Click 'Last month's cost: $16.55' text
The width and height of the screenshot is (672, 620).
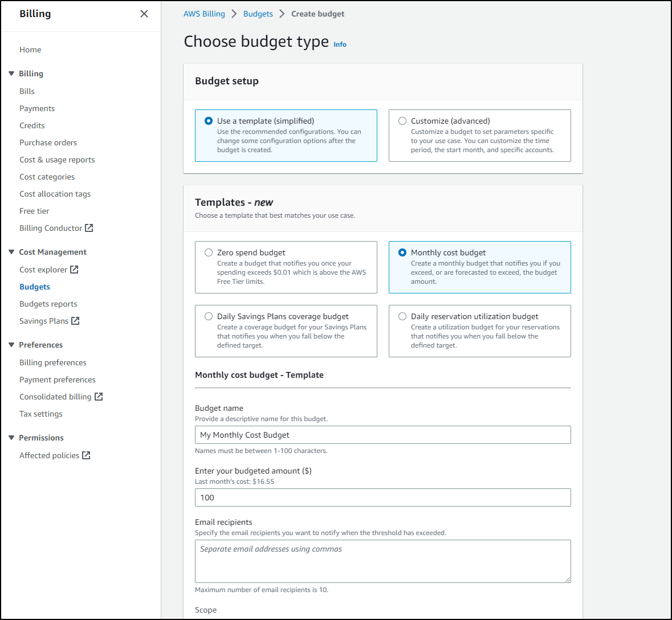click(x=234, y=482)
